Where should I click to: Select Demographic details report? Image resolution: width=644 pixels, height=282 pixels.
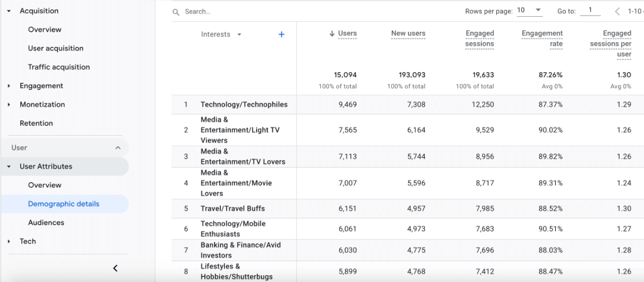(63, 204)
